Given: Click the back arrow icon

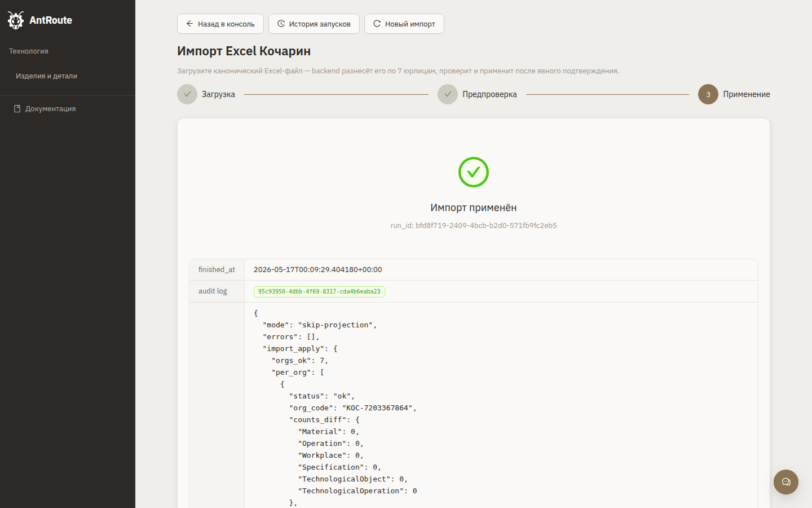Looking at the screenshot, I should pyautogui.click(x=190, y=24).
